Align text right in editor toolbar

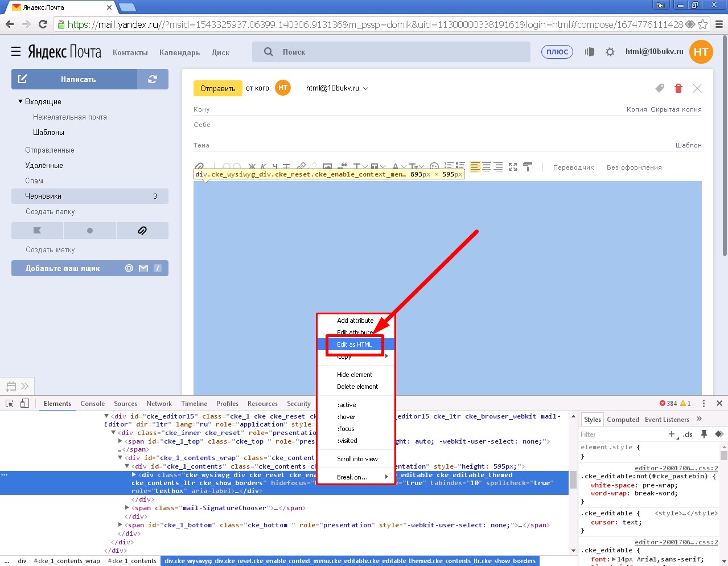tap(498, 167)
